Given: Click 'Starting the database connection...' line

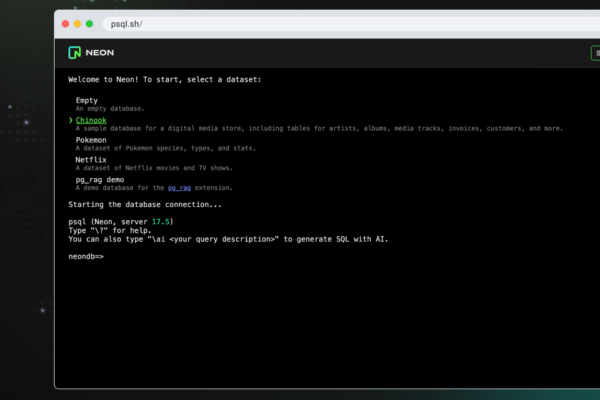Looking at the screenshot, I should click(145, 205).
